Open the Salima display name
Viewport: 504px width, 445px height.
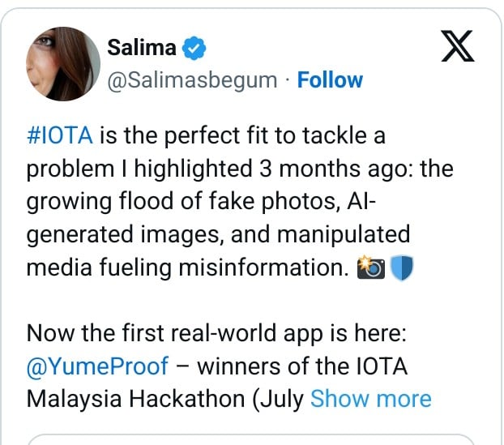142,48
